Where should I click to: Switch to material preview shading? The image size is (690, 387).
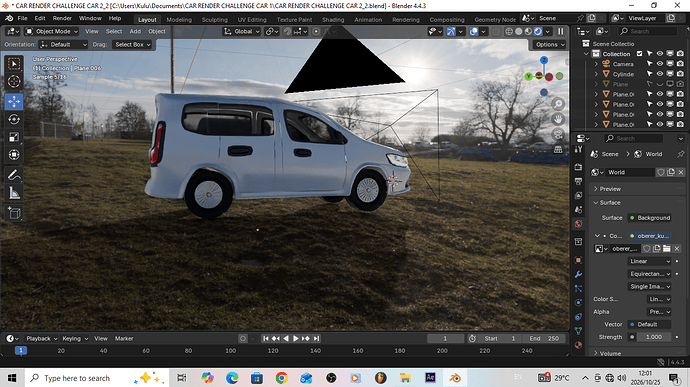(x=529, y=31)
